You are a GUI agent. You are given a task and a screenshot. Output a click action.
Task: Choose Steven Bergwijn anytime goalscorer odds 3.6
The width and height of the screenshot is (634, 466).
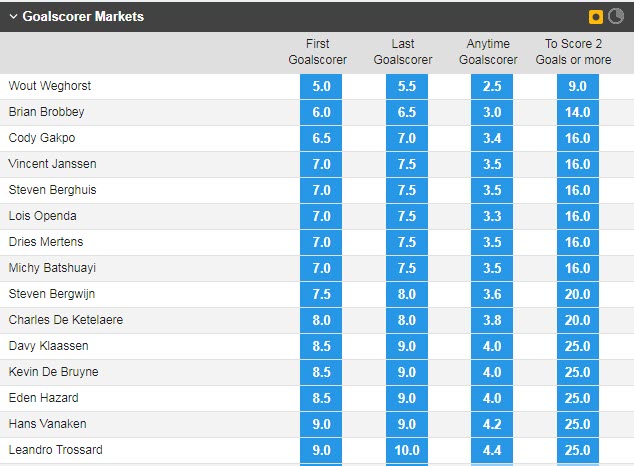[492, 295]
